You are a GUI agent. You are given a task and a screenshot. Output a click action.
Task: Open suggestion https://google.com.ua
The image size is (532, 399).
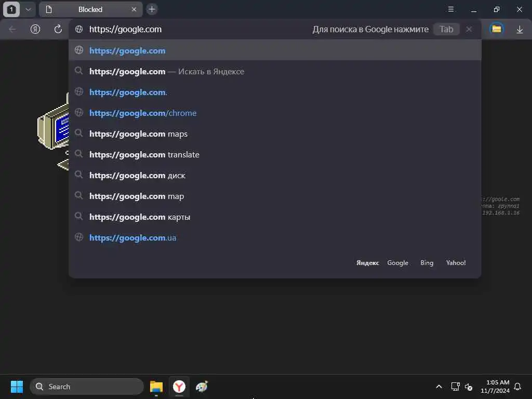coord(275,237)
